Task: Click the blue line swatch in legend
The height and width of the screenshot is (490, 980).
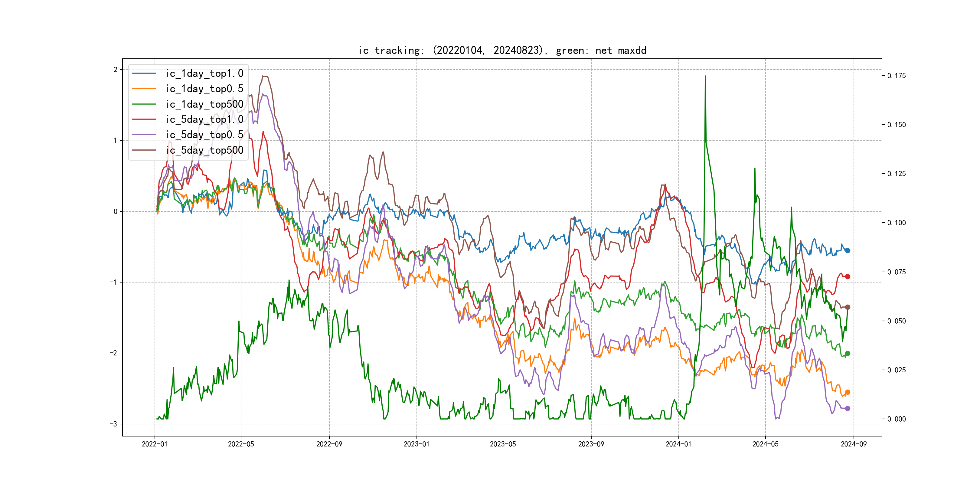Action: click(x=144, y=73)
